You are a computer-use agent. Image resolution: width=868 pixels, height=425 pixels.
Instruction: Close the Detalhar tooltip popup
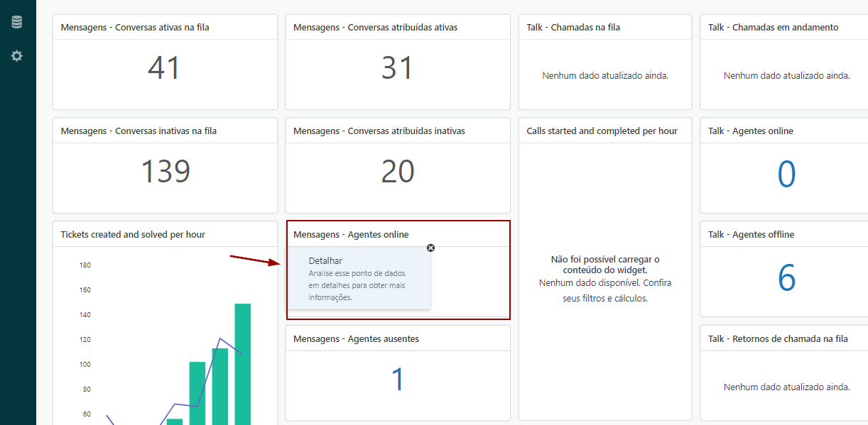click(430, 248)
